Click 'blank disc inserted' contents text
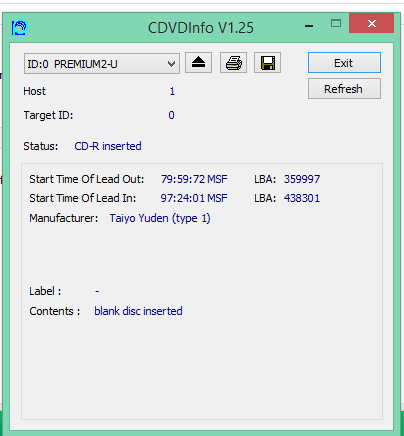This screenshot has width=404, height=436. (138, 311)
